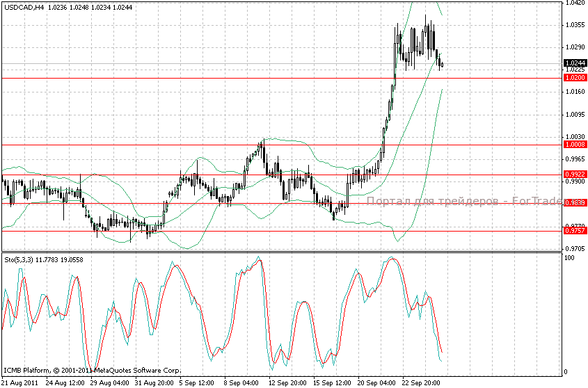Screen dimensions: 588x388
Task: Click the red 0.9838 level label
Action: coord(574,203)
